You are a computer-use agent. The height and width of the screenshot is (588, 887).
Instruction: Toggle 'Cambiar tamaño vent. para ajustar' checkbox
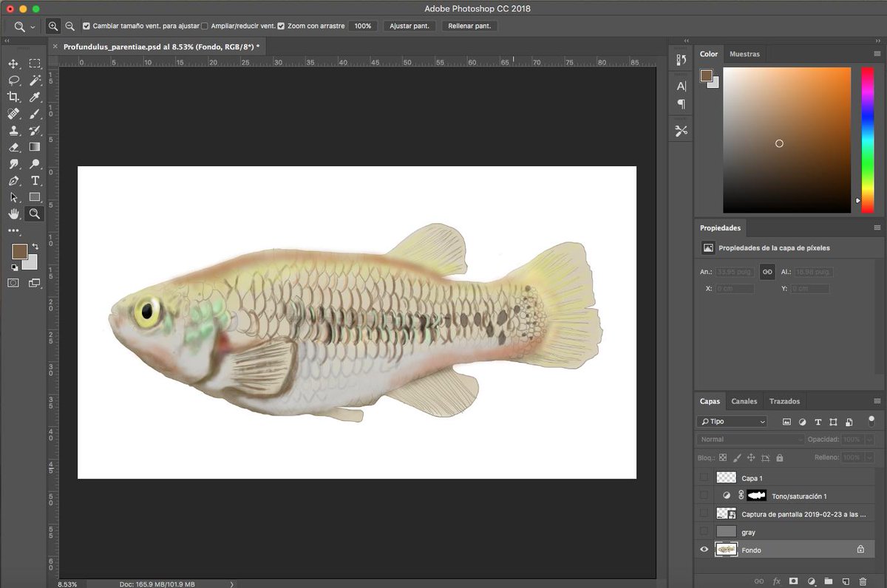tap(86, 26)
